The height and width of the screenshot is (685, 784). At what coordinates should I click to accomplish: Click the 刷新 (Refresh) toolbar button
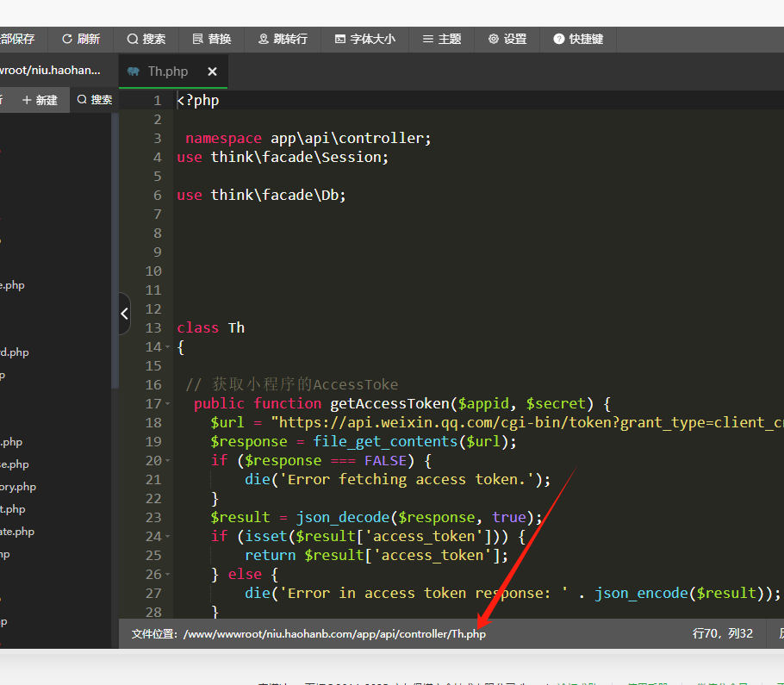[x=81, y=39]
